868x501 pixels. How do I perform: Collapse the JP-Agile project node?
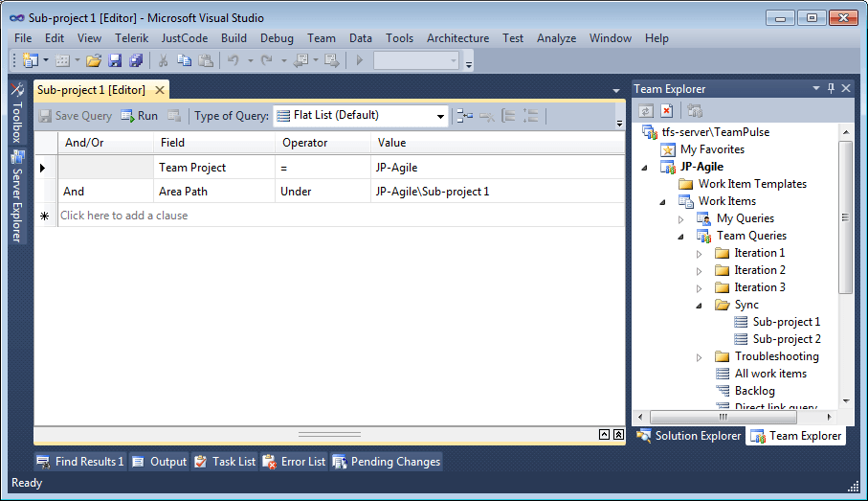pyautogui.click(x=644, y=168)
